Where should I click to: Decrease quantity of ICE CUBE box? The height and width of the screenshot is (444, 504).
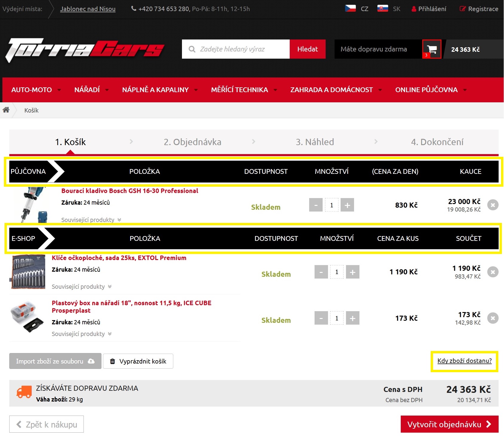[x=321, y=318]
